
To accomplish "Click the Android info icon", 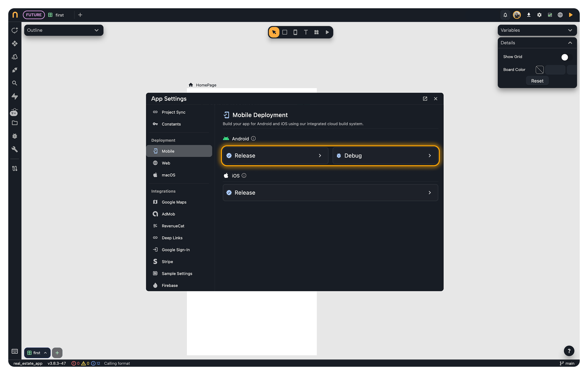I will pyautogui.click(x=253, y=139).
